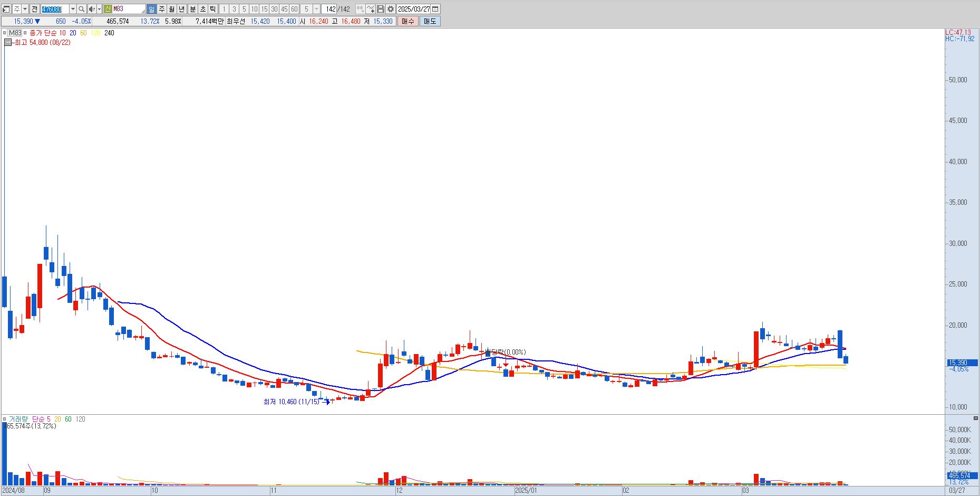Click the stock code input 476080
Image resolution: width=980 pixels, height=496 pixels.
(x=55, y=9)
